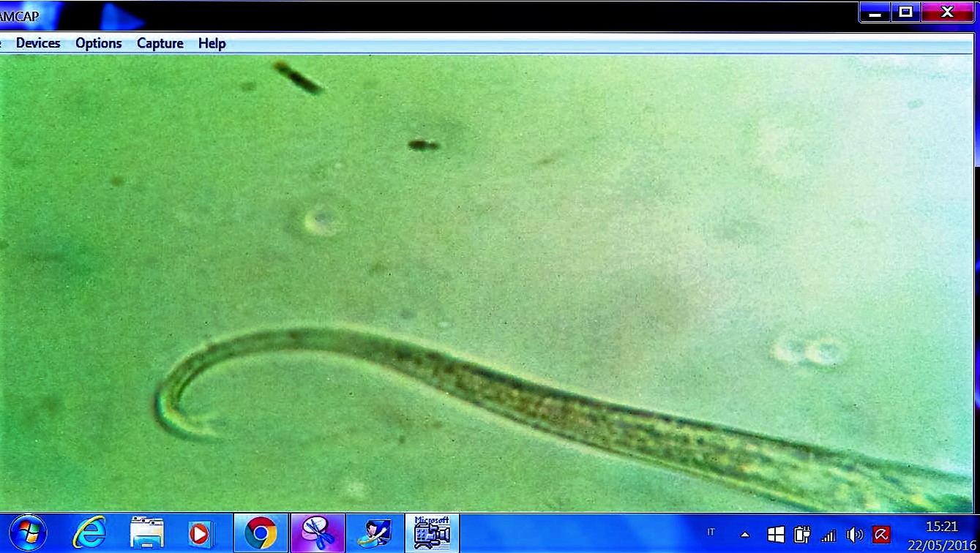Minimize the AMCAP window
The width and height of the screenshot is (980, 553).
point(875,12)
